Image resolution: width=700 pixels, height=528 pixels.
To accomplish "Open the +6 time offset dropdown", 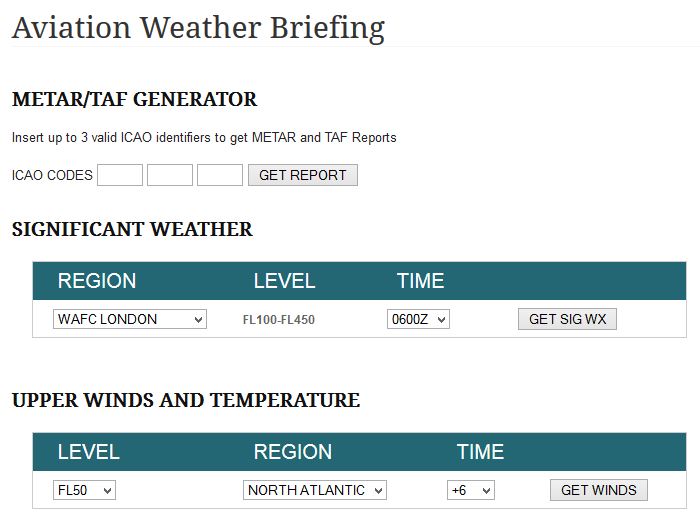I will point(471,490).
